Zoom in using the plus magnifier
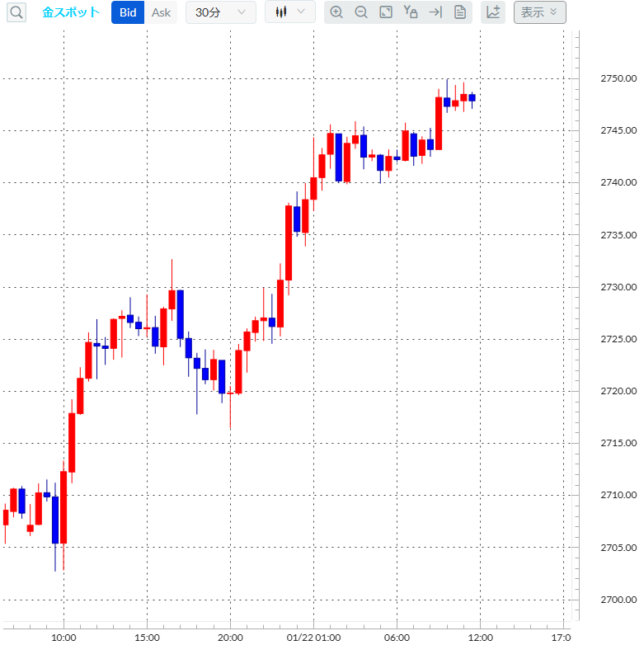This screenshot has height=645, width=644. tap(336, 12)
